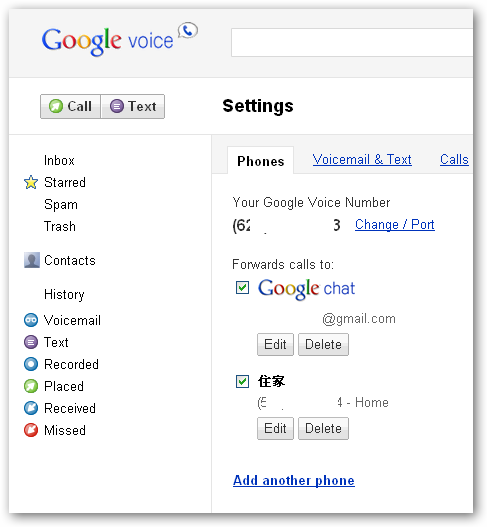This screenshot has height=527, width=487.
Task: Click the yellow star icon beside Starred
Action: click(31, 183)
